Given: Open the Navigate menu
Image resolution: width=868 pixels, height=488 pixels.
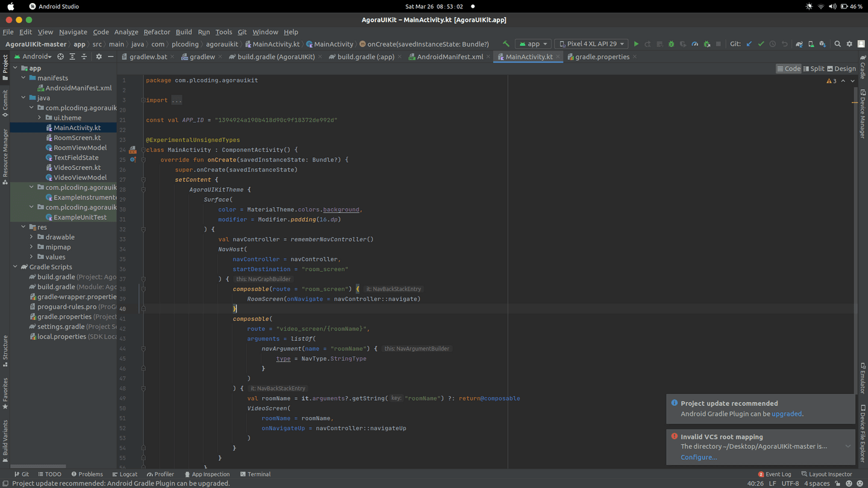Looking at the screenshot, I should 73,32.
